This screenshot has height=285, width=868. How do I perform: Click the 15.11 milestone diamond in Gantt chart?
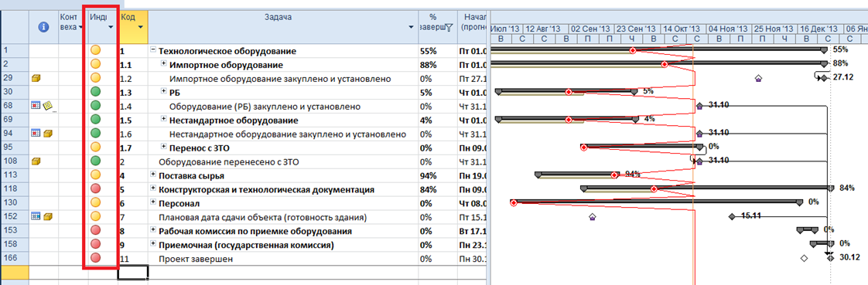[x=732, y=216]
